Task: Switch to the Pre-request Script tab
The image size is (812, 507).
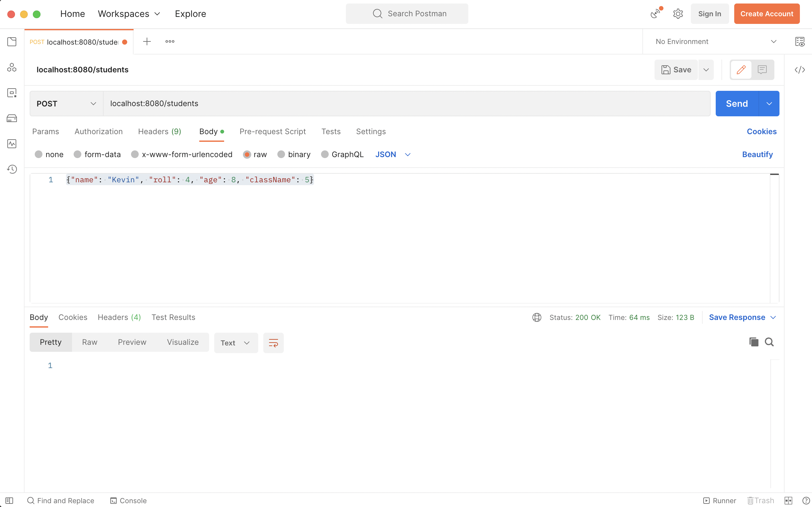Action: pos(272,131)
